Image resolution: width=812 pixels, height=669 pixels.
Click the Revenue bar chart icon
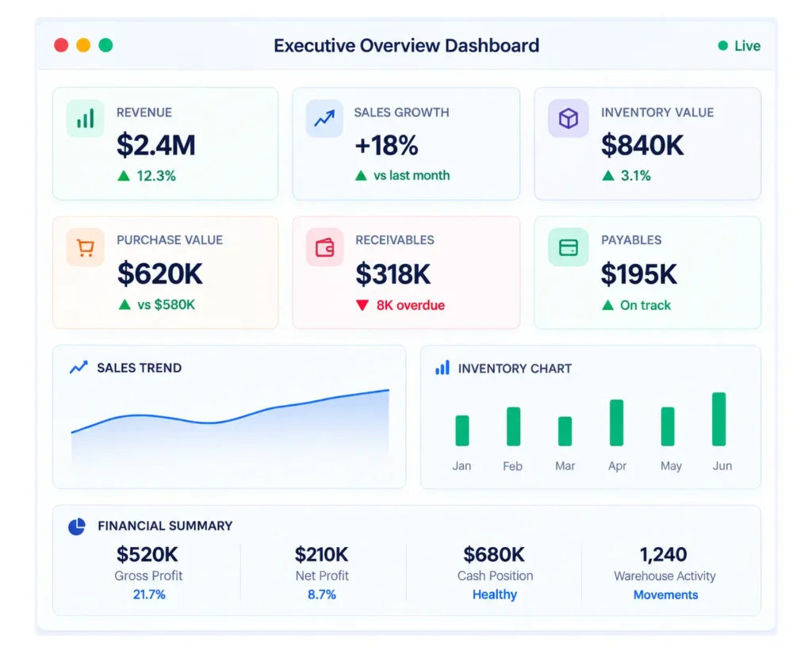(86, 119)
